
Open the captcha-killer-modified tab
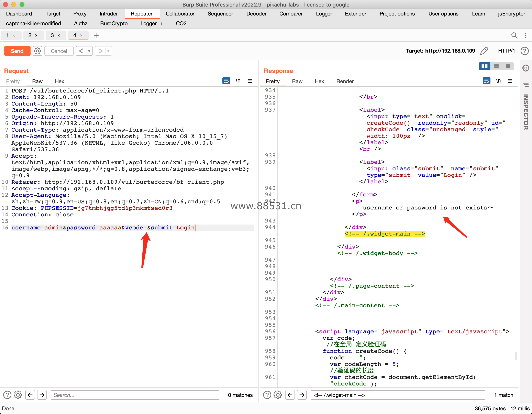[33, 23]
